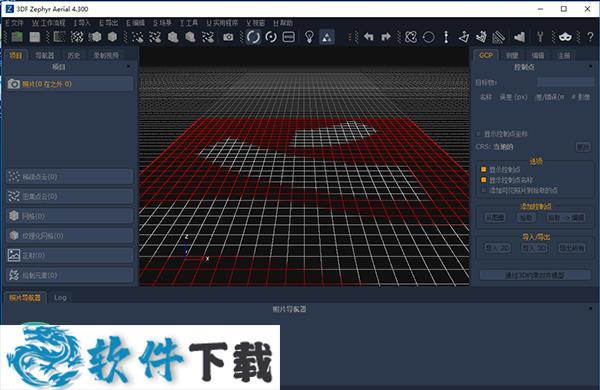Click the gray save project toolbar icon
The height and width of the screenshot is (390, 600).
click(x=35, y=37)
